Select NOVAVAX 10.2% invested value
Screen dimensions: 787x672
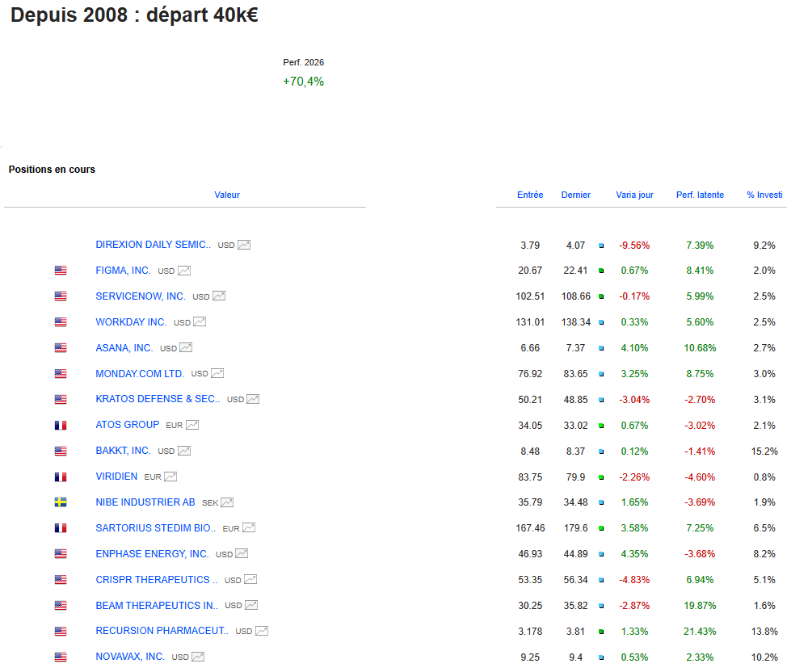point(764,657)
